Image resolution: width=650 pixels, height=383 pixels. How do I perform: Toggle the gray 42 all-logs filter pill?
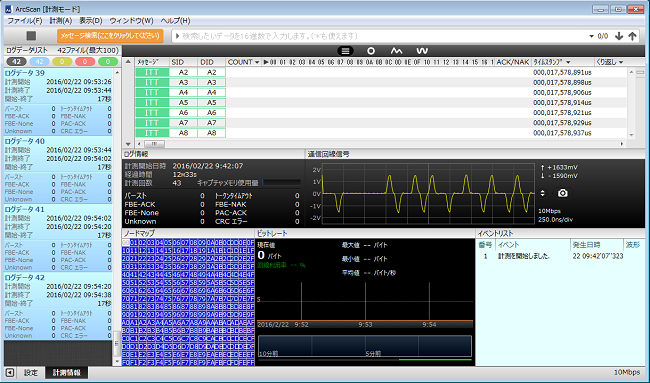point(16,62)
